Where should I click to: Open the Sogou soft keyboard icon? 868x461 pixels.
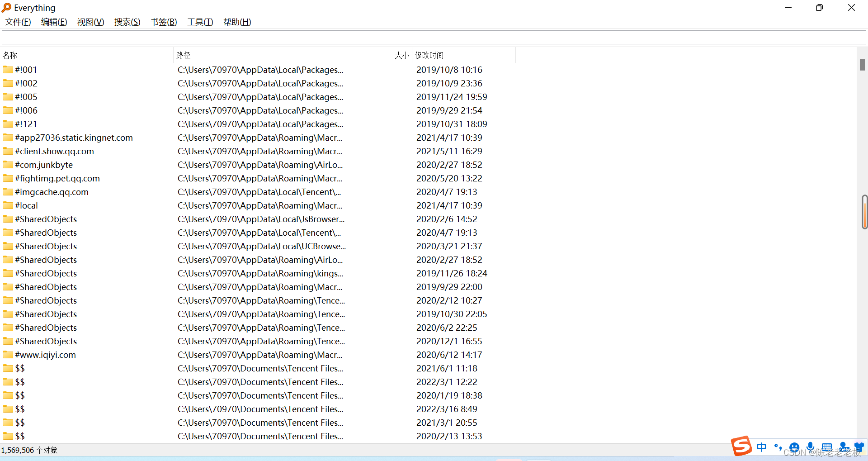(827, 447)
